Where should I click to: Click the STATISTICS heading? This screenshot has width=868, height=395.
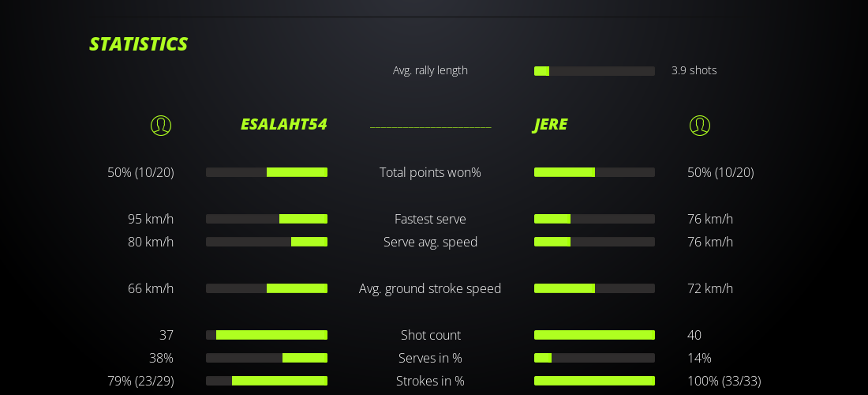point(138,44)
